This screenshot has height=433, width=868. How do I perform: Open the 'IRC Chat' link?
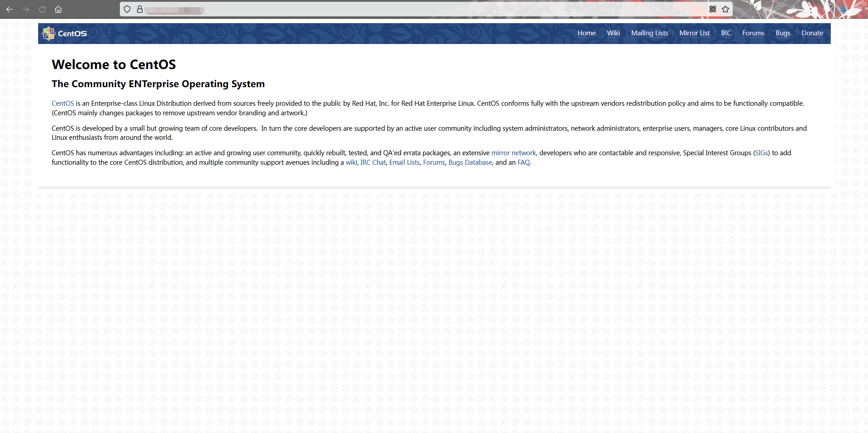(373, 162)
